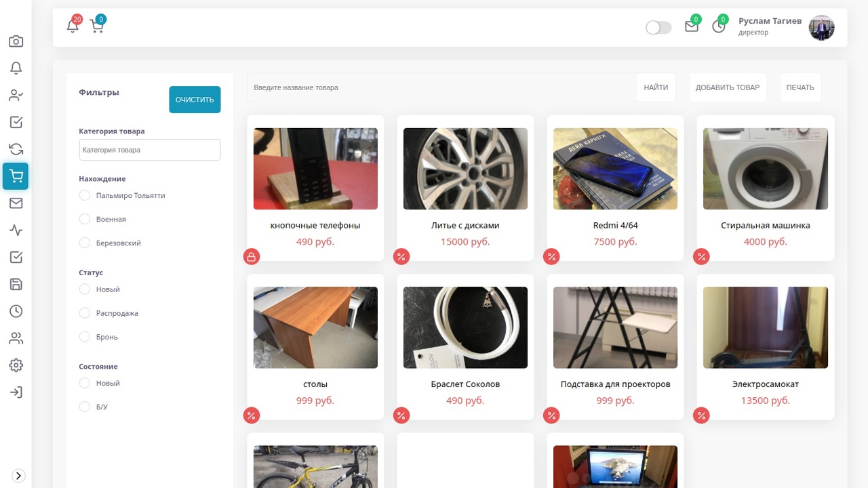This screenshot has width=868, height=488.
Task: Click the discount badge on Электросамокат card
Action: 701,415
